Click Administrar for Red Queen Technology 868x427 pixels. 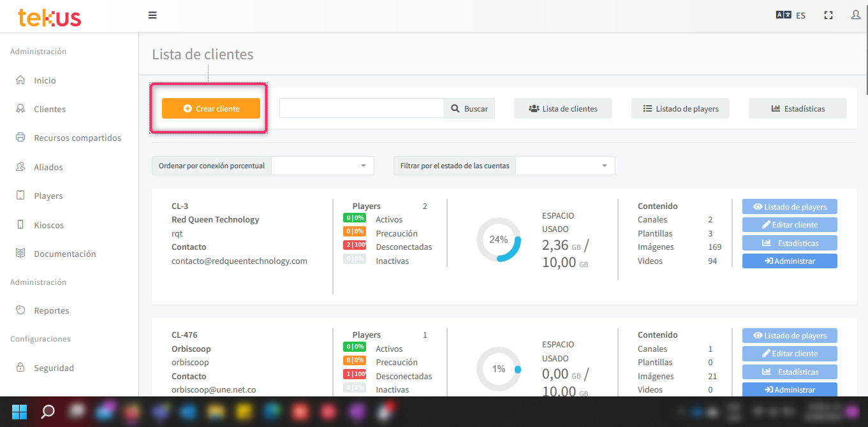point(790,261)
